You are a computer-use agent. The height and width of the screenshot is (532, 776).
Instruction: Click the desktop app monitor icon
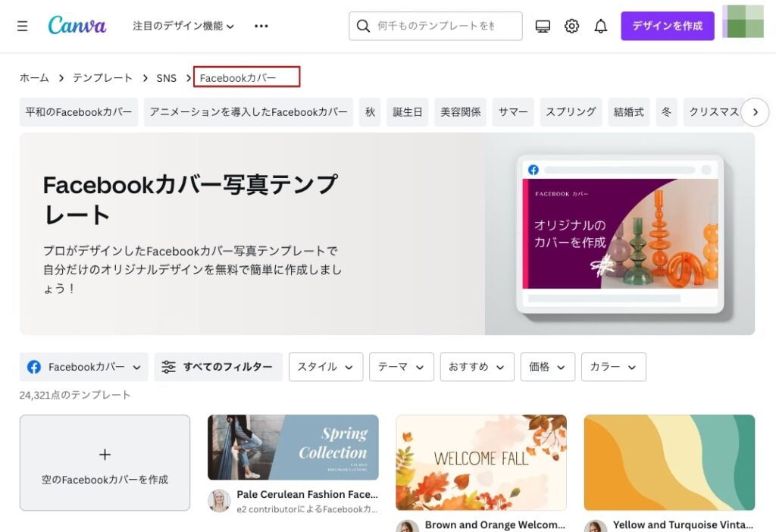coord(543,27)
